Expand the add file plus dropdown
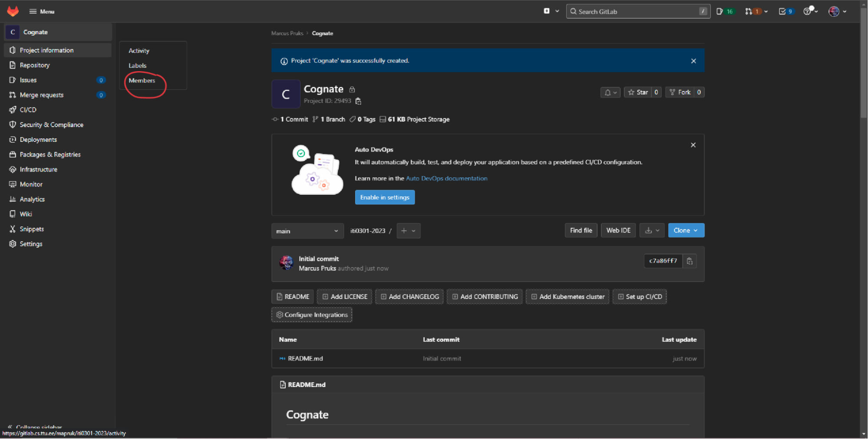This screenshot has width=868, height=439. (x=408, y=231)
